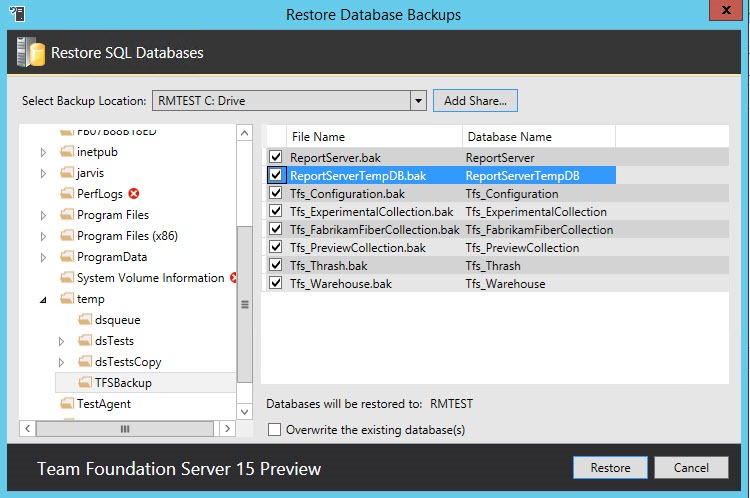
Task: Uncheck the Tfs_Warehouse.bak checkbox
Action: point(276,283)
